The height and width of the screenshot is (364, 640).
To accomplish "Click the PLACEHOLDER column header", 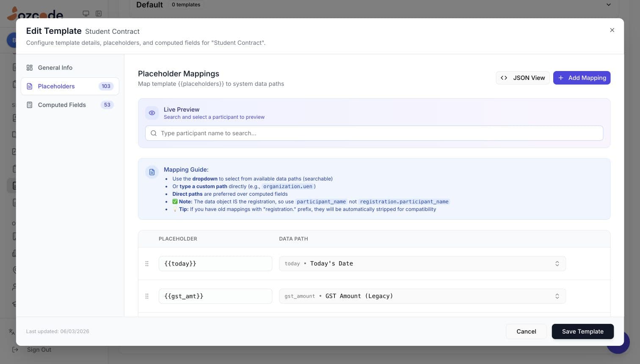I will click(178, 239).
